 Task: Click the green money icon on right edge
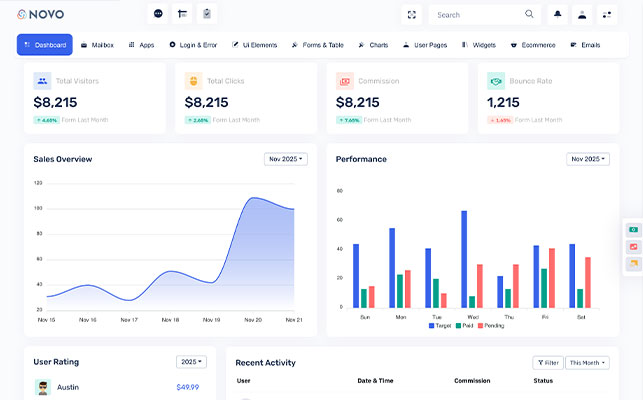point(633,230)
